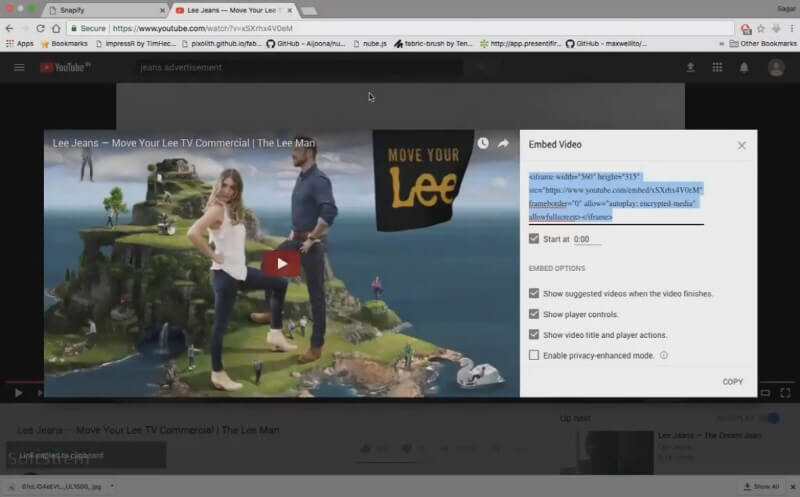Open the YouTube apps grid icon
800x497 pixels.
click(x=717, y=67)
